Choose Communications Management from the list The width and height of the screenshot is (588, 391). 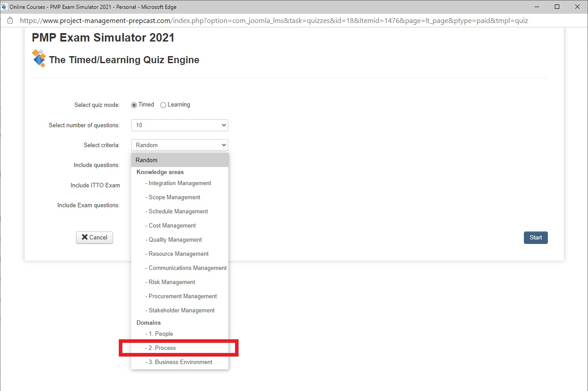click(180, 268)
